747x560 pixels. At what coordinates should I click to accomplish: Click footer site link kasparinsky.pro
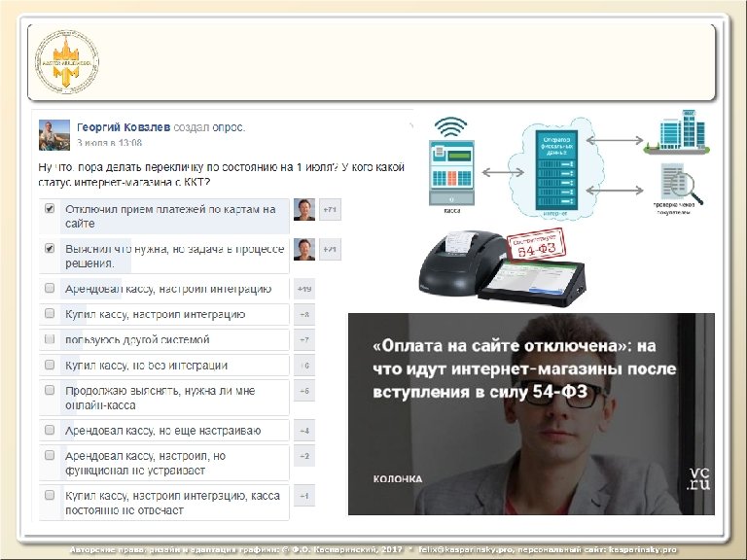(x=643, y=549)
